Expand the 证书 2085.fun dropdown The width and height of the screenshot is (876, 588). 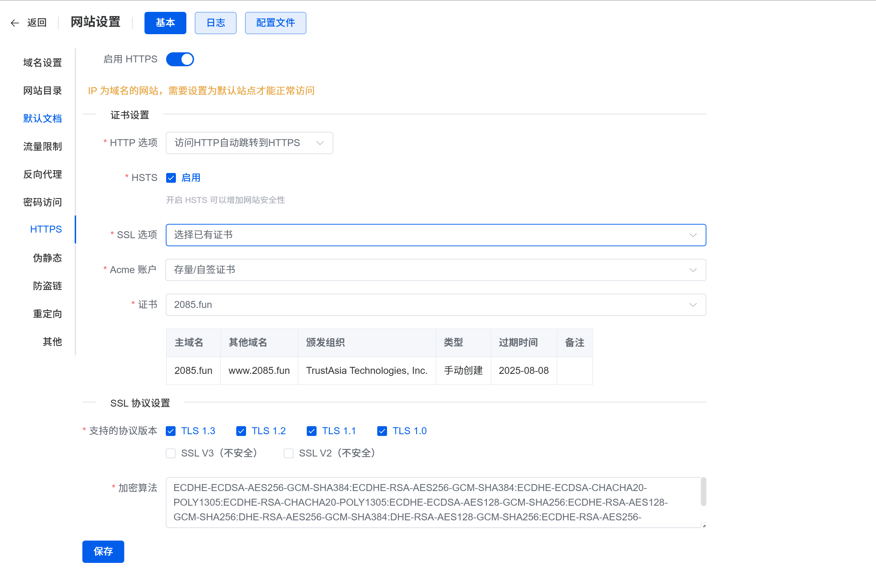(435, 305)
